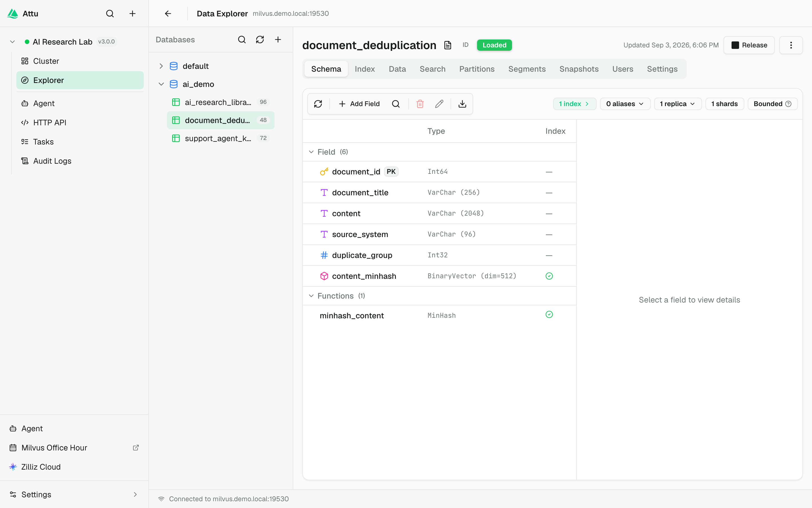
Task: Open the three-dot more options menu
Action: coord(791,45)
